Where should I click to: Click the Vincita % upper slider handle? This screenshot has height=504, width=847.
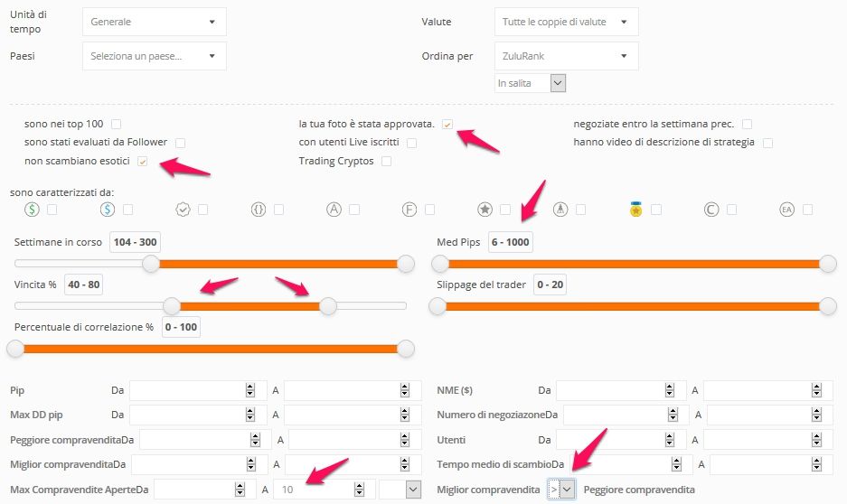(x=328, y=306)
